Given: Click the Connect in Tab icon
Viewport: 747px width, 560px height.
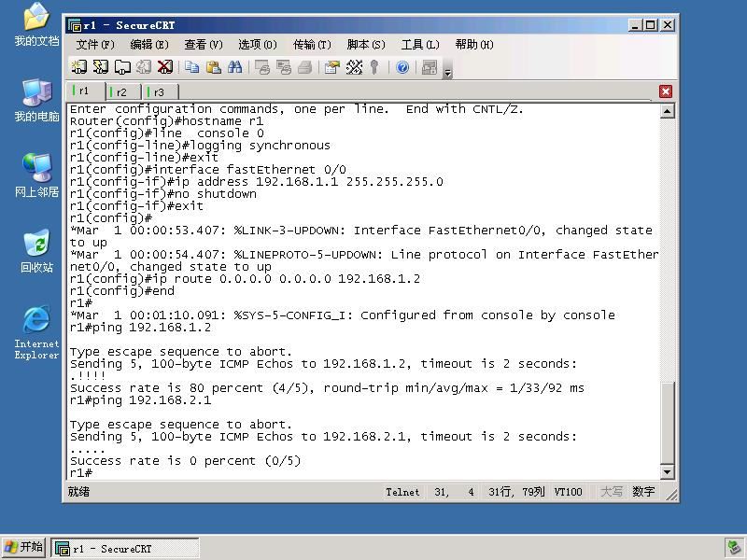Looking at the screenshot, I should point(122,67).
